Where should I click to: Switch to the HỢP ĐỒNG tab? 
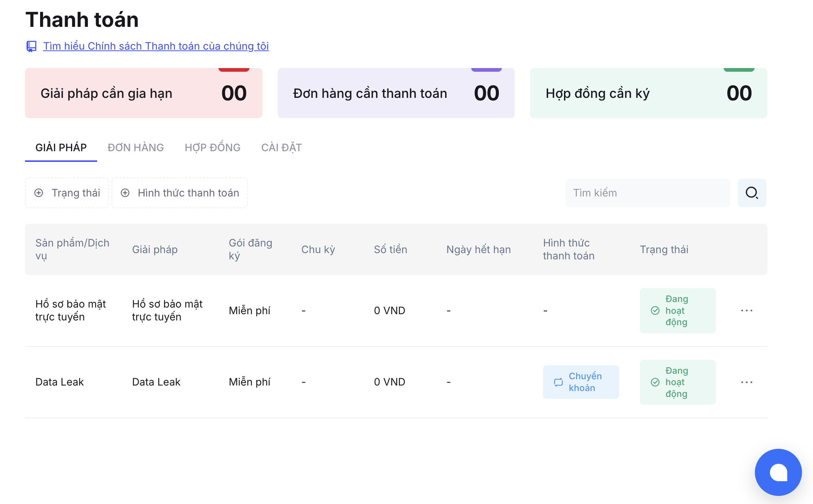click(x=212, y=148)
